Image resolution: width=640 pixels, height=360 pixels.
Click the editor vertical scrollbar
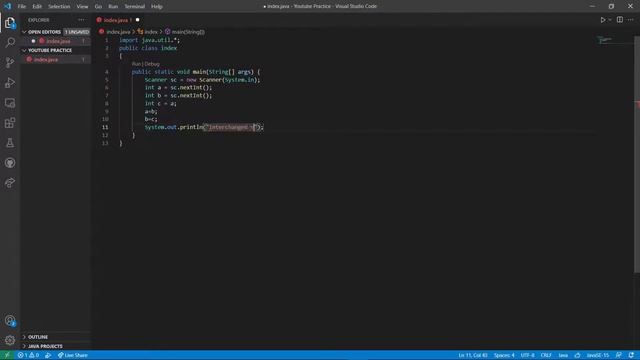[x=637, y=155]
